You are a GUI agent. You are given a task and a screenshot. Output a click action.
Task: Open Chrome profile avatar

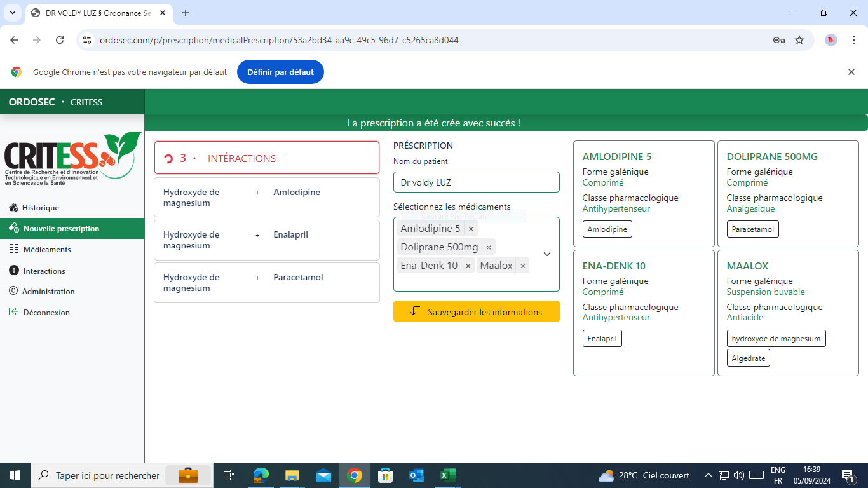click(x=831, y=40)
